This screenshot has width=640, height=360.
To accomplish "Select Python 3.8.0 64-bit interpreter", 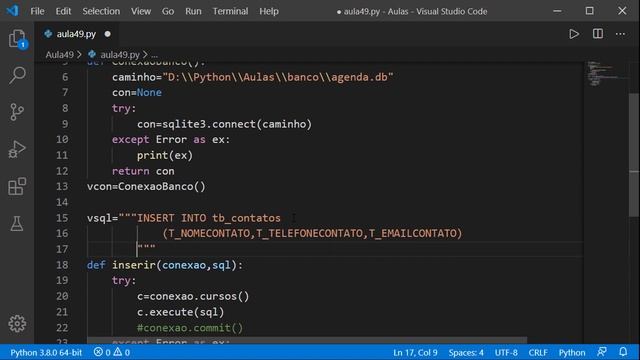I will (x=46, y=352).
